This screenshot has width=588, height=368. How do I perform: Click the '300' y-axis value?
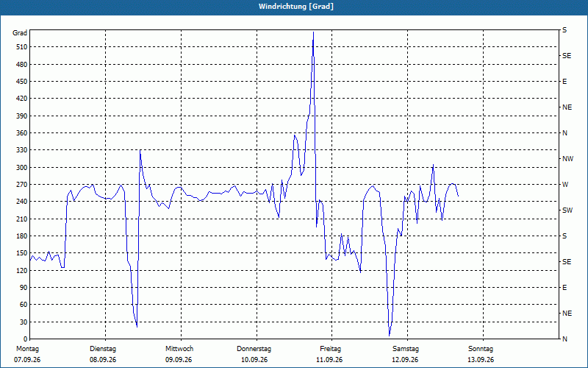pyautogui.click(x=22, y=168)
